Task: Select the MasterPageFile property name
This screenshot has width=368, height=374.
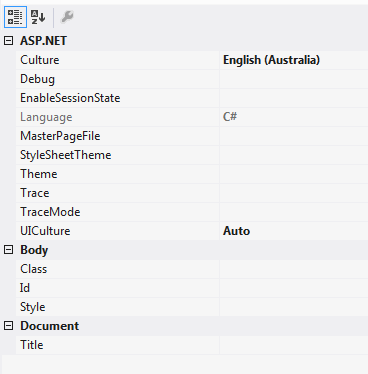Action: [x=60, y=136]
